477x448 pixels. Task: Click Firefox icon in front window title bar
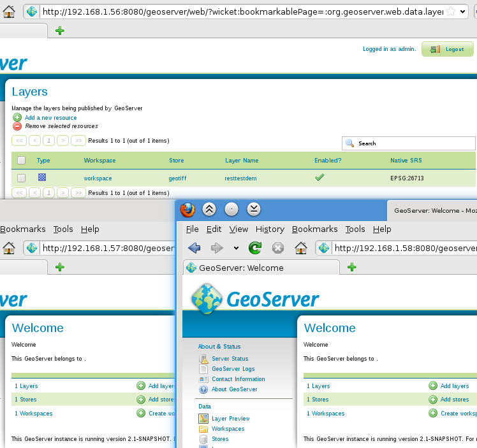pyautogui.click(x=187, y=210)
